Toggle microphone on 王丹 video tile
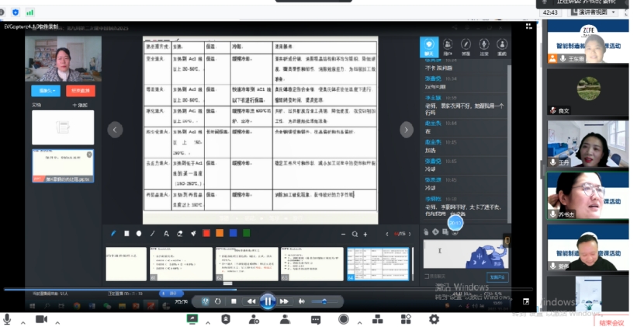Viewport: 644px width, 327px height. (554, 162)
